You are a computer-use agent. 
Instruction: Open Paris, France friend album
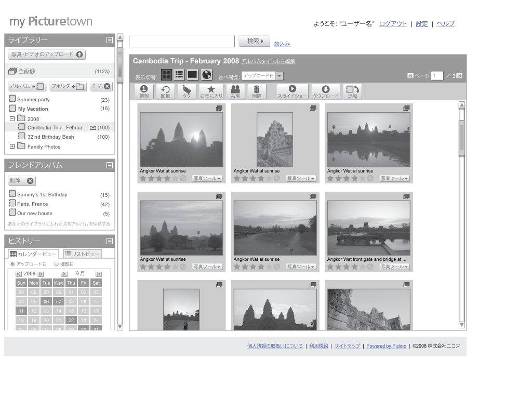click(33, 204)
